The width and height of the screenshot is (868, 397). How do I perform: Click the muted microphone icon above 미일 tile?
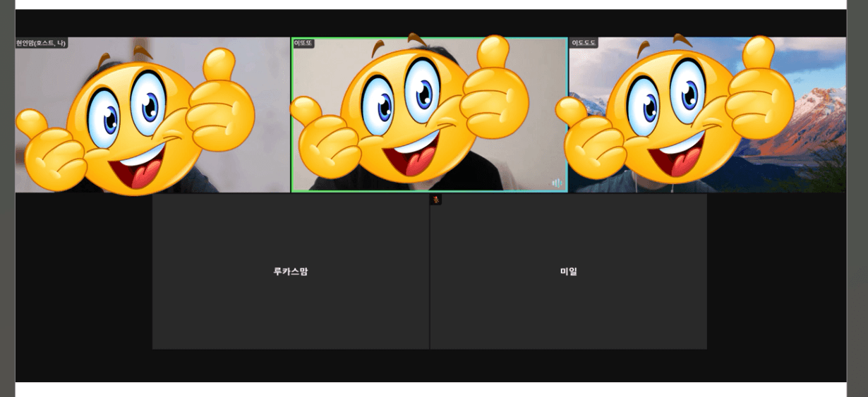(436, 200)
